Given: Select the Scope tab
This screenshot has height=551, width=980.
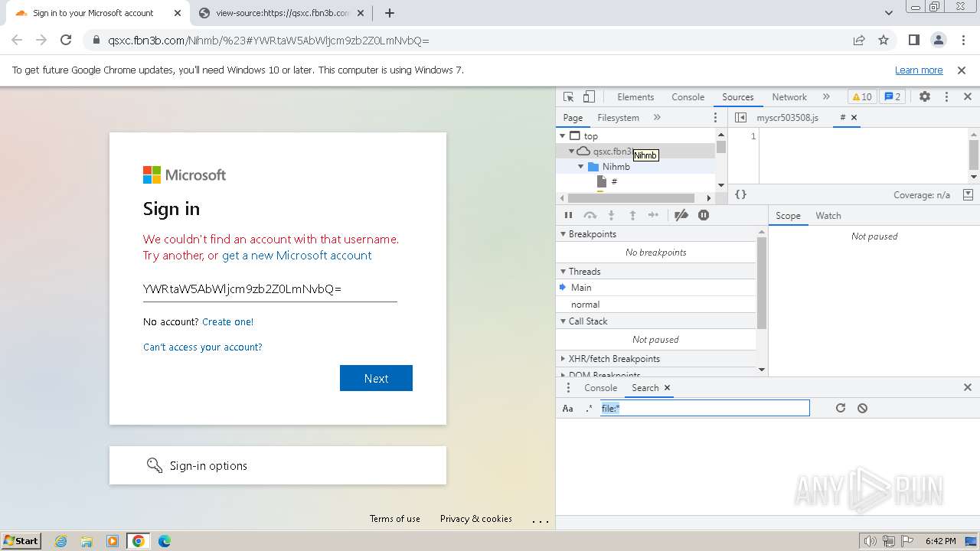Looking at the screenshot, I should point(788,216).
